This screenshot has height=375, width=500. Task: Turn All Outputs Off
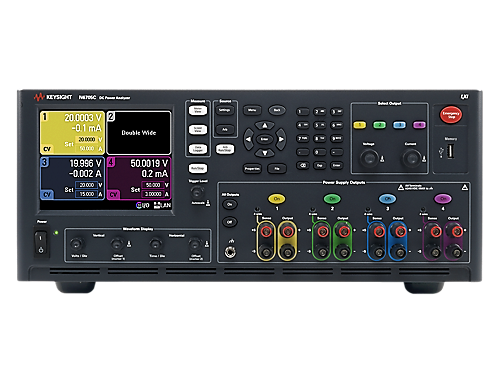(230, 222)
